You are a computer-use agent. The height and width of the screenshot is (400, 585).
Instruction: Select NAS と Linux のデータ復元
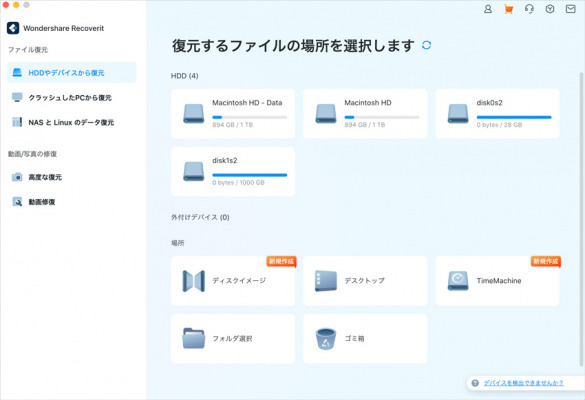[x=72, y=122]
